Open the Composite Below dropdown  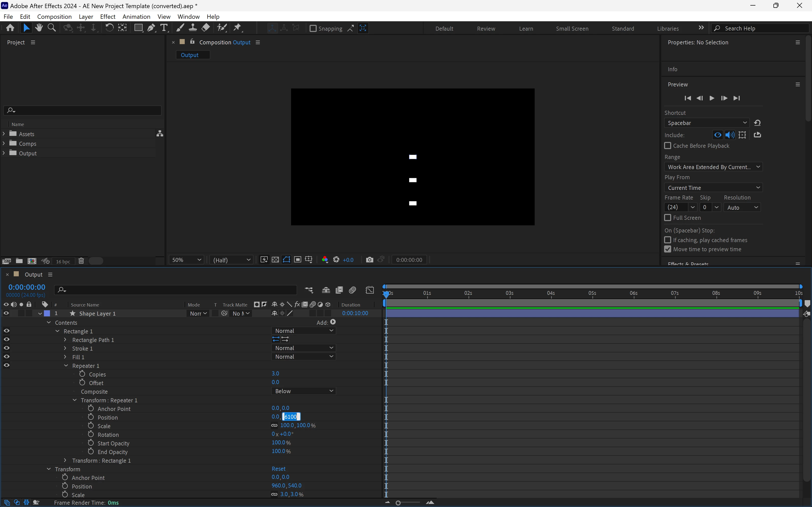point(303,391)
